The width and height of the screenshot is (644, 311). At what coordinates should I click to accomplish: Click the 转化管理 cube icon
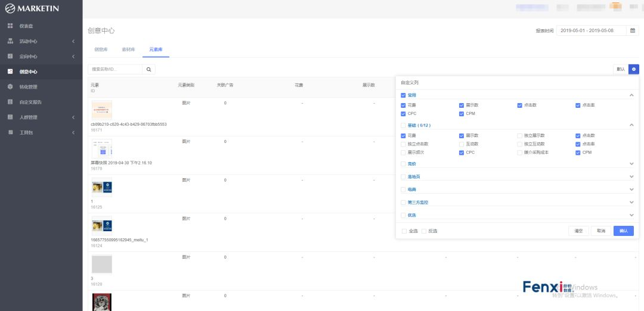pos(10,86)
